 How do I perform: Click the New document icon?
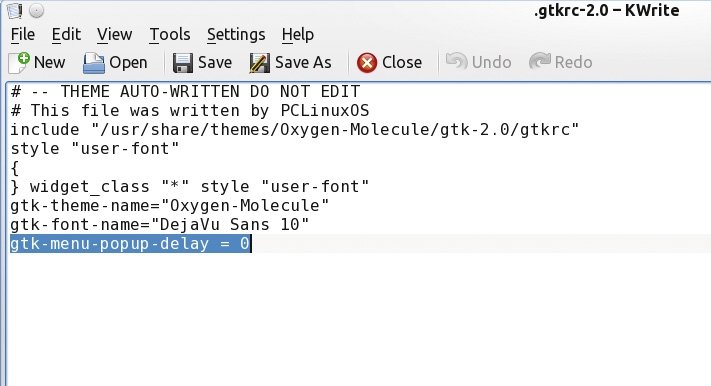point(19,63)
